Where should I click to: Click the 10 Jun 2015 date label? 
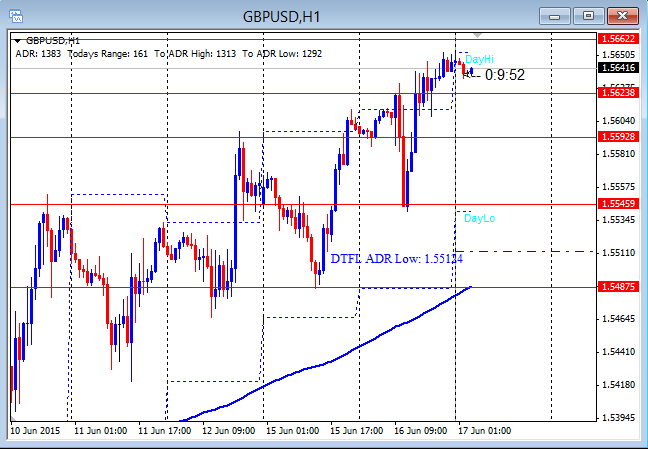point(35,431)
